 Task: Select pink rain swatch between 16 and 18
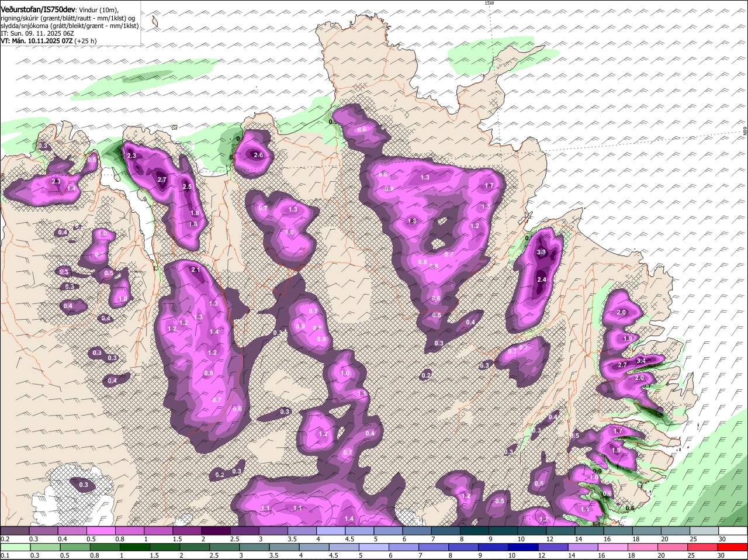tap(614, 547)
